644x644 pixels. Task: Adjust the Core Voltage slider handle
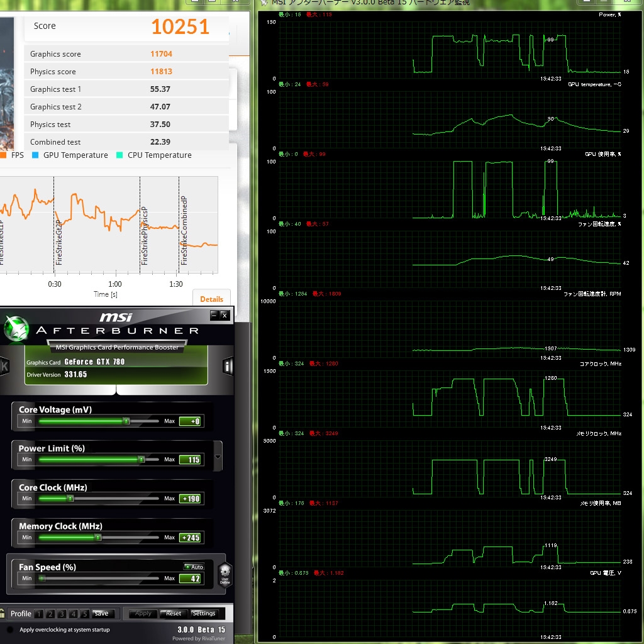(126, 421)
